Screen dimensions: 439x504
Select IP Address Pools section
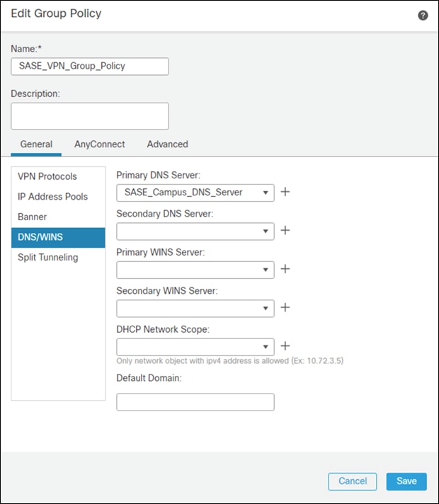(x=58, y=197)
